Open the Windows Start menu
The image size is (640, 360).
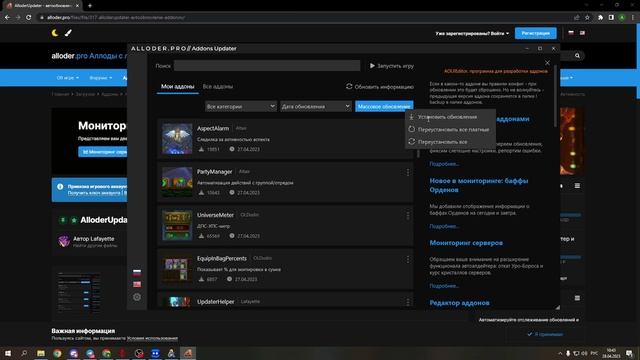coord(8,353)
